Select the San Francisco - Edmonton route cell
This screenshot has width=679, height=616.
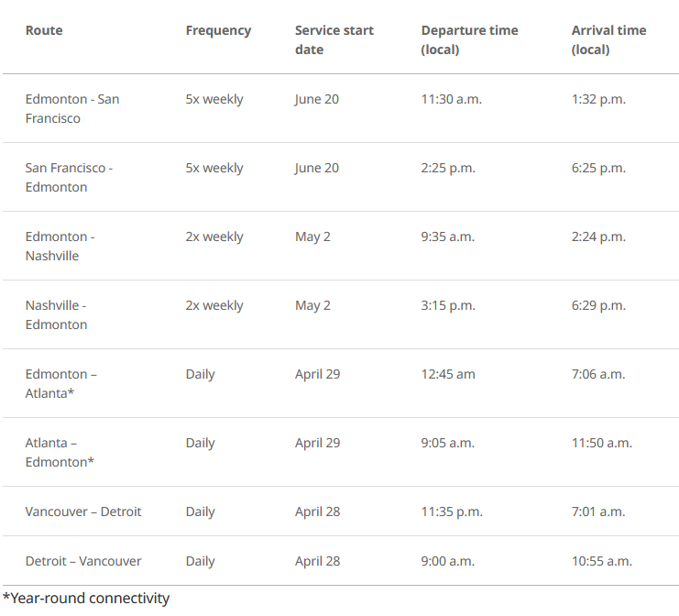[x=70, y=177]
